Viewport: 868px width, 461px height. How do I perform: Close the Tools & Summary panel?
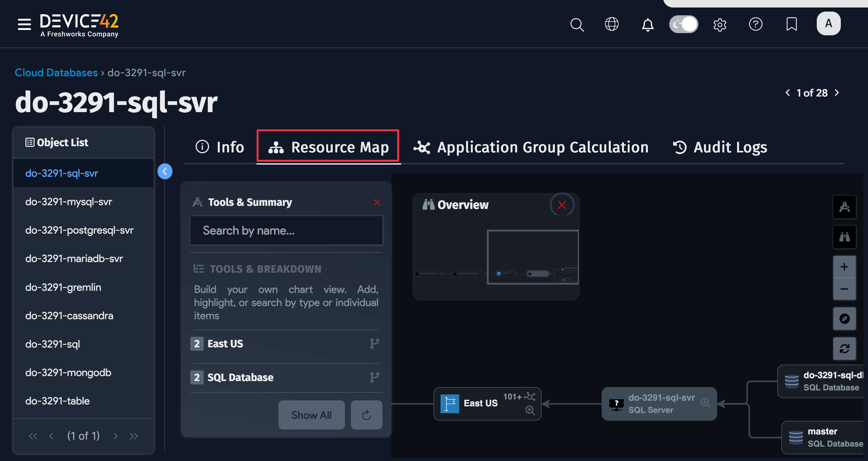point(377,202)
